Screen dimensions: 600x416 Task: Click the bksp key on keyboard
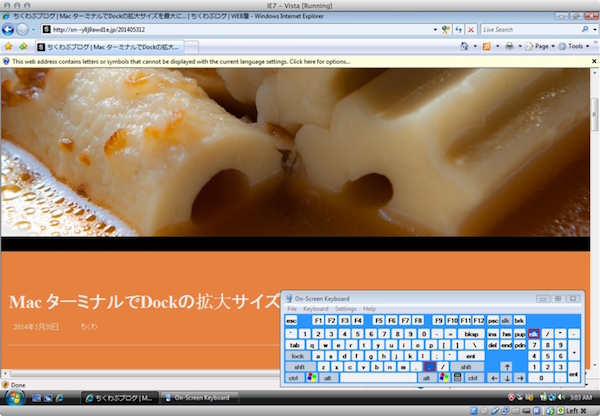[x=471, y=334]
